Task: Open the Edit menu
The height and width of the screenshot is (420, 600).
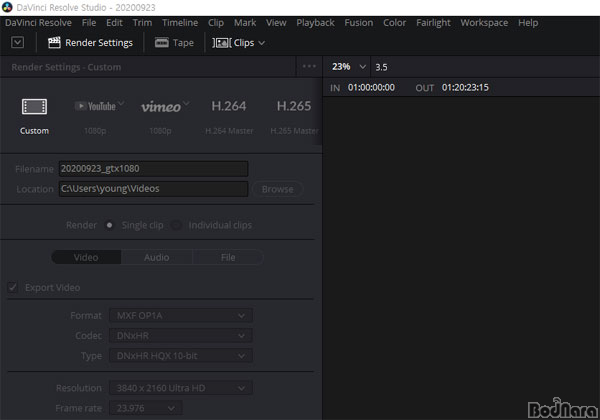Action: tap(114, 23)
